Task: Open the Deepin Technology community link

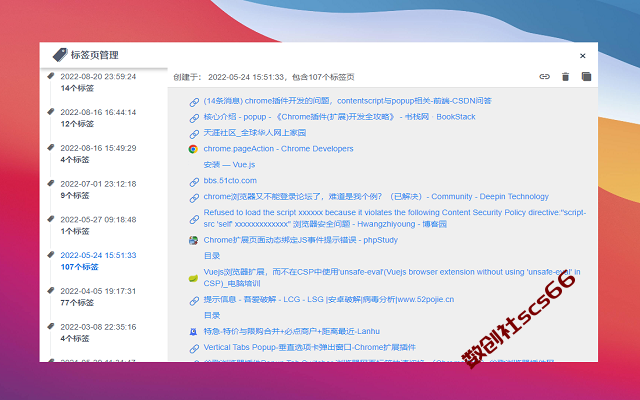Action: pyautogui.click(x=376, y=196)
